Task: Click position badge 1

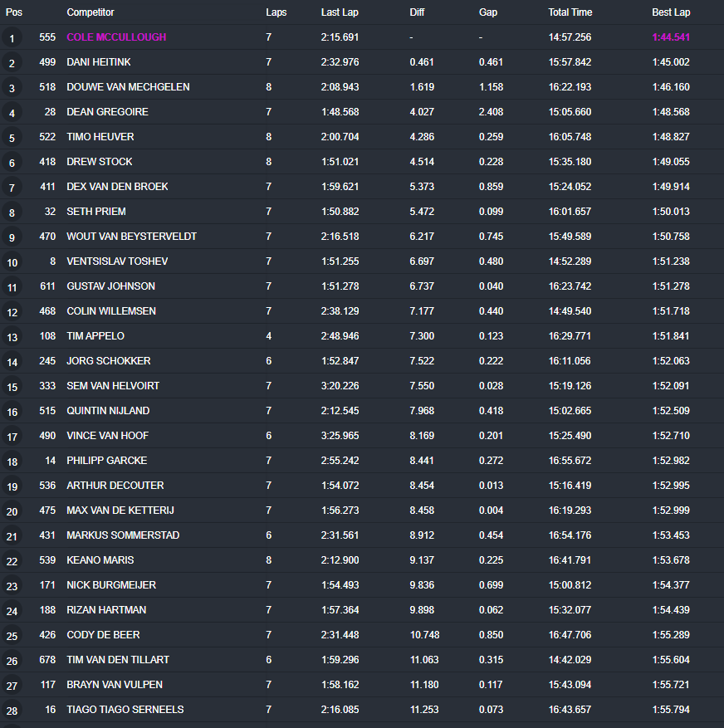Action: [x=12, y=38]
